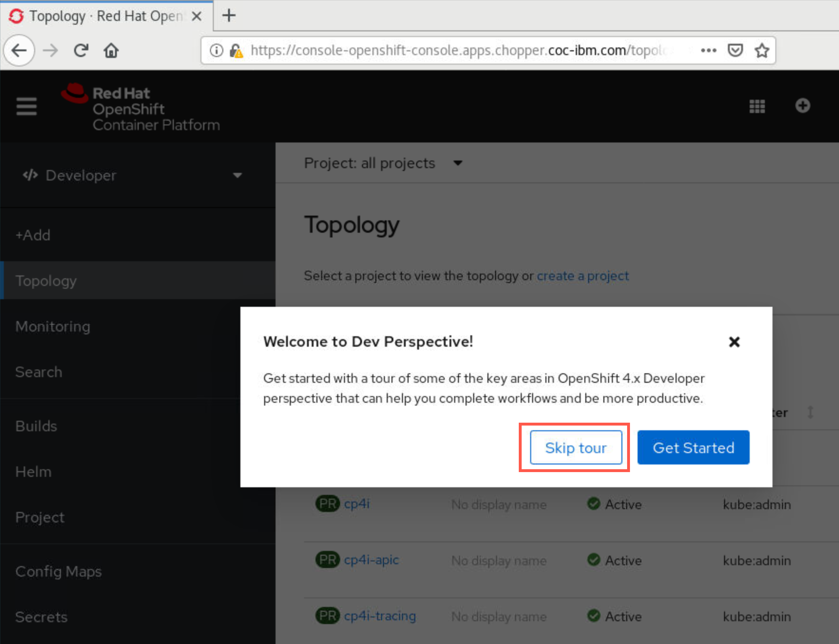Image resolution: width=839 pixels, height=644 pixels.
Task: Click the Red Hat OpenShift logo
Action: [x=141, y=108]
